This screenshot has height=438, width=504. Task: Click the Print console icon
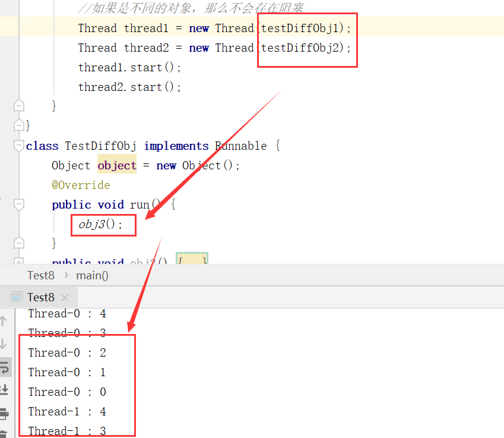click(4, 414)
